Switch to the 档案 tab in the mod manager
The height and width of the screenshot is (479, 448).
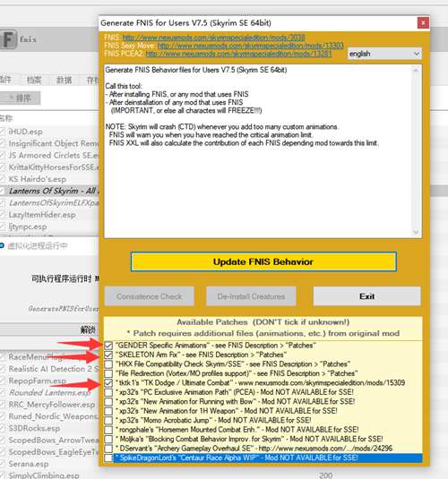pos(34,80)
